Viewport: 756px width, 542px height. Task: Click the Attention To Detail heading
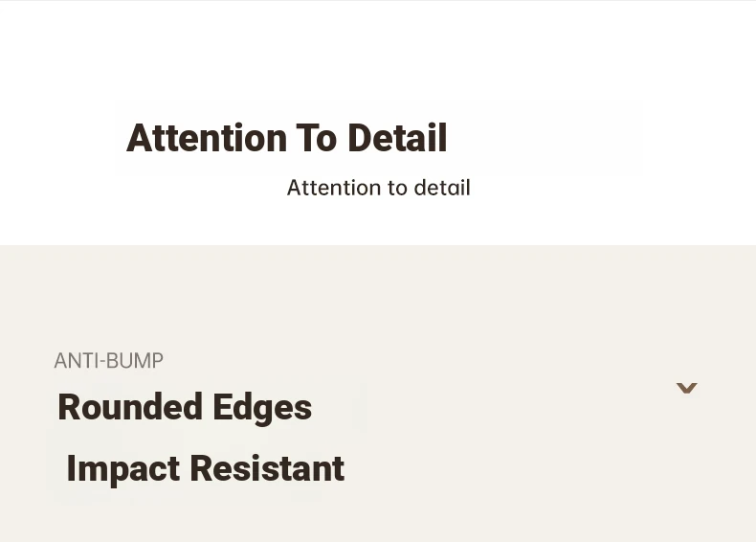click(287, 138)
